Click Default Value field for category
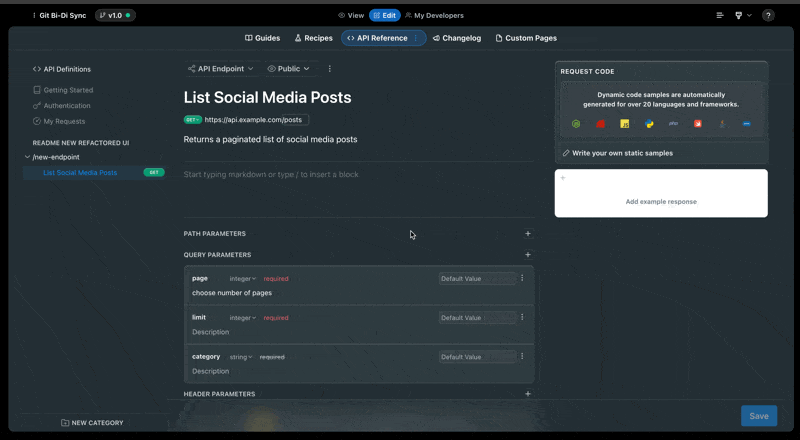Screen dimensions: 800x440 pyautogui.click(x=477, y=357)
